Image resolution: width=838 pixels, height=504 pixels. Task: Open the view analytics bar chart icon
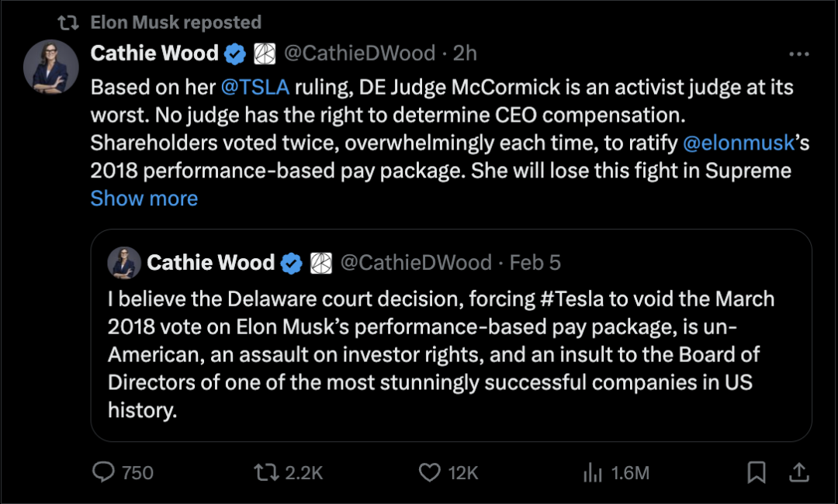(x=593, y=472)
